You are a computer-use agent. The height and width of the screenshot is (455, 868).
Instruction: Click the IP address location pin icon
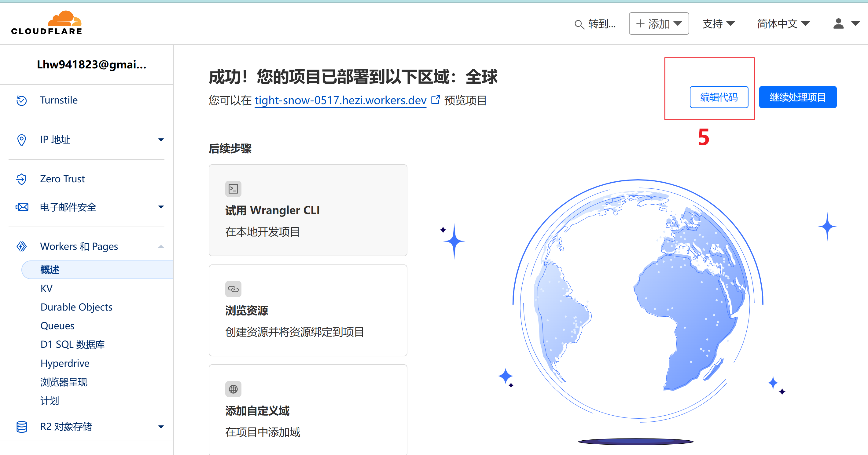coord(22,140)
